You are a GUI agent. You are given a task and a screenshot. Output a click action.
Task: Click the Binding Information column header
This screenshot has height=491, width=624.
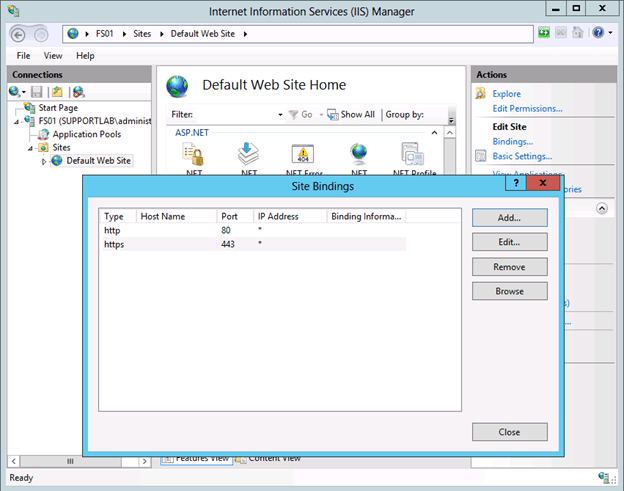pos(366,216)
